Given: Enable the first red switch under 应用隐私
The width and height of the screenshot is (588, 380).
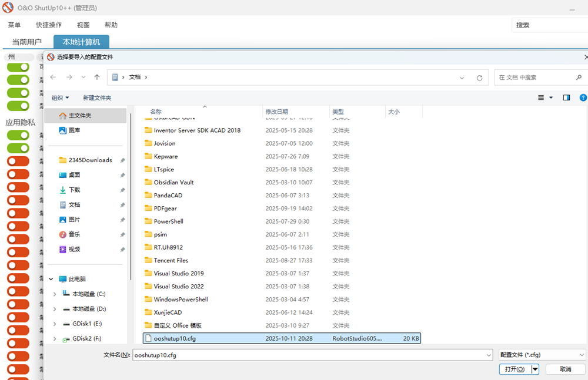Looking at the screenshot, I should click(x=18, y=162).
